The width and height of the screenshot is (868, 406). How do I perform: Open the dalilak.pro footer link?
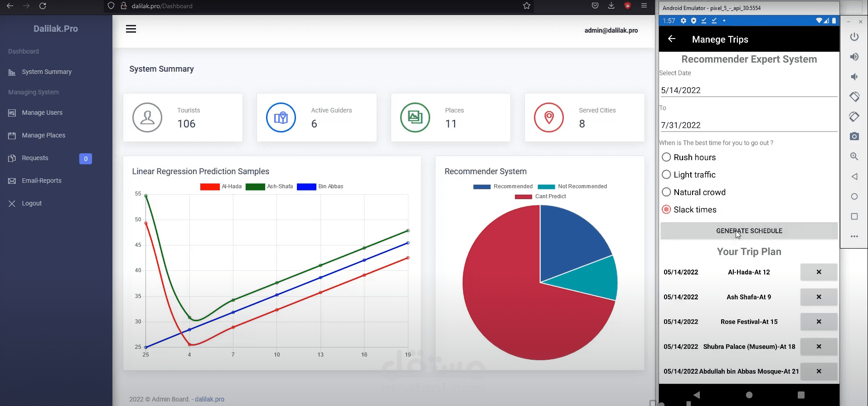click(209, 399)
